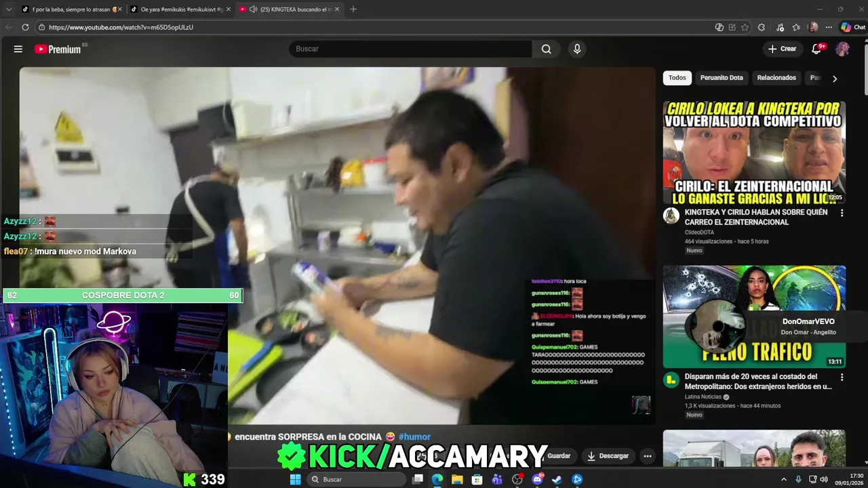Click the search magnifier button
The width and height of the screenshot is (868, 488).
pyautogui.click(x=546, y=49)
